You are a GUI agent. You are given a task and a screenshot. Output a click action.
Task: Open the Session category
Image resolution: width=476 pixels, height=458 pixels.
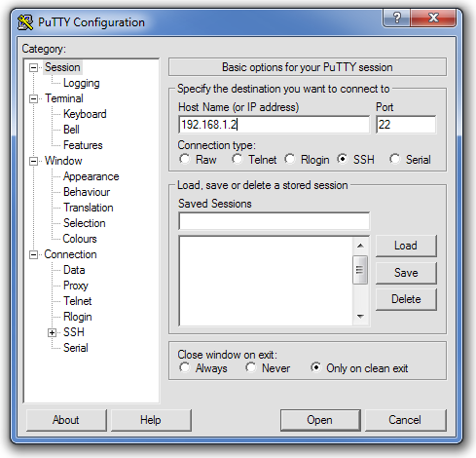click(62, 67)
